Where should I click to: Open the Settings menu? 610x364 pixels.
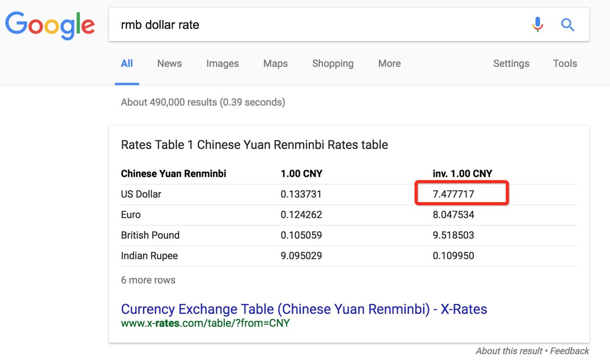(x=511, y=63)
